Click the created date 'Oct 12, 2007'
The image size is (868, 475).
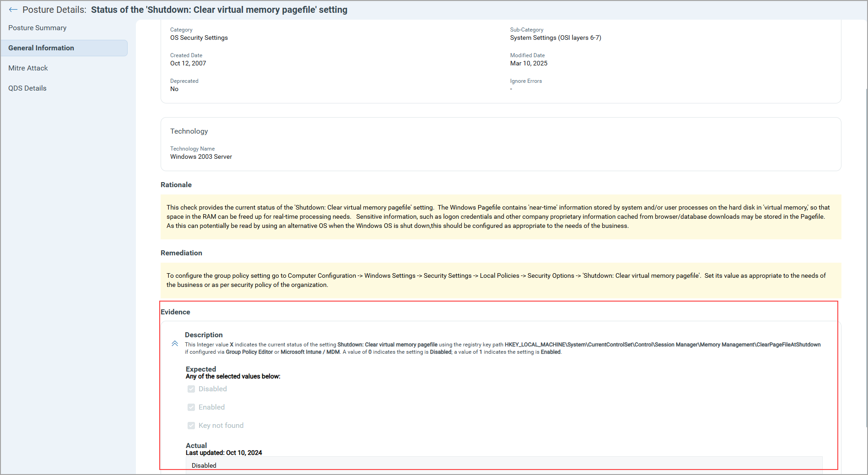(x=188, y=63)
